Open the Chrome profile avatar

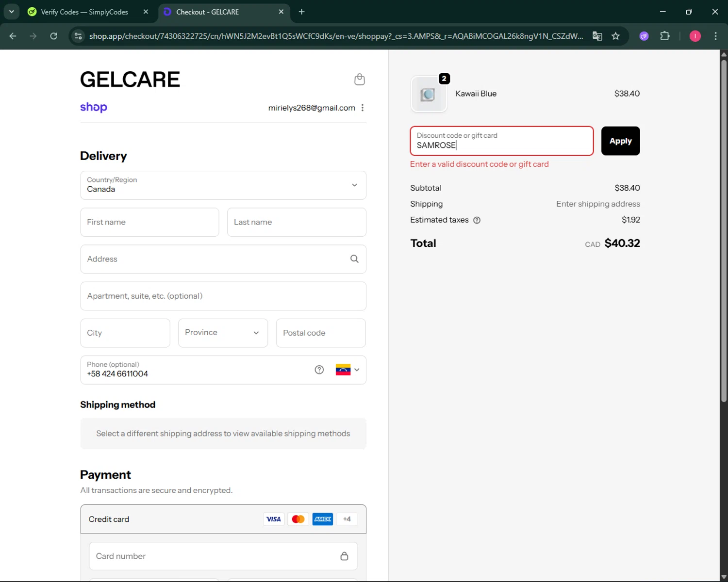coord(695,36)
